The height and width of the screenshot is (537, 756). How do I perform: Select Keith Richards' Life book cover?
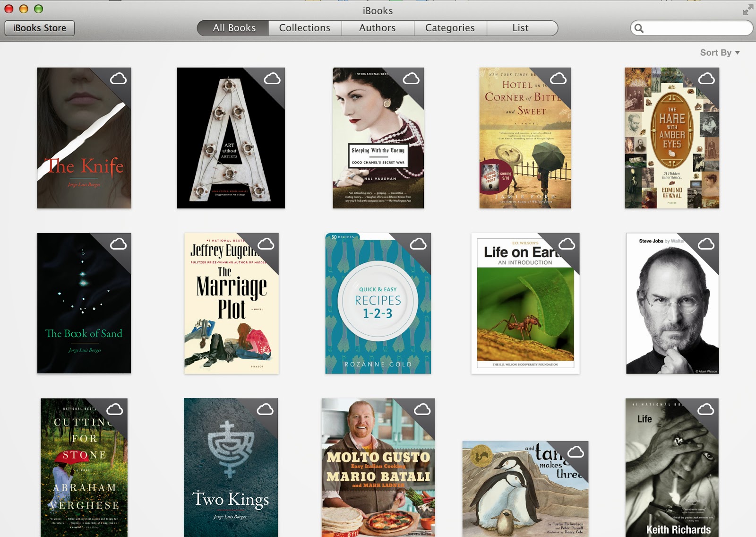pos(672,468)
